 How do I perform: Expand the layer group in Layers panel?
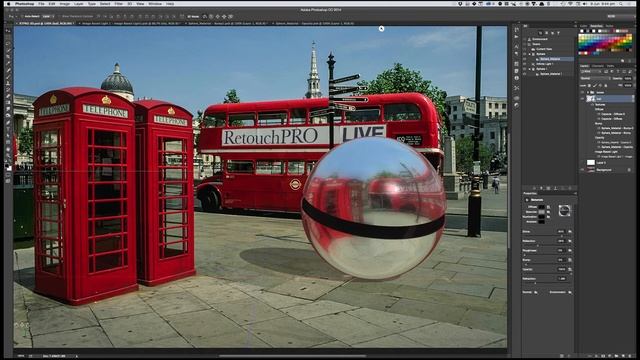[588, 92]
